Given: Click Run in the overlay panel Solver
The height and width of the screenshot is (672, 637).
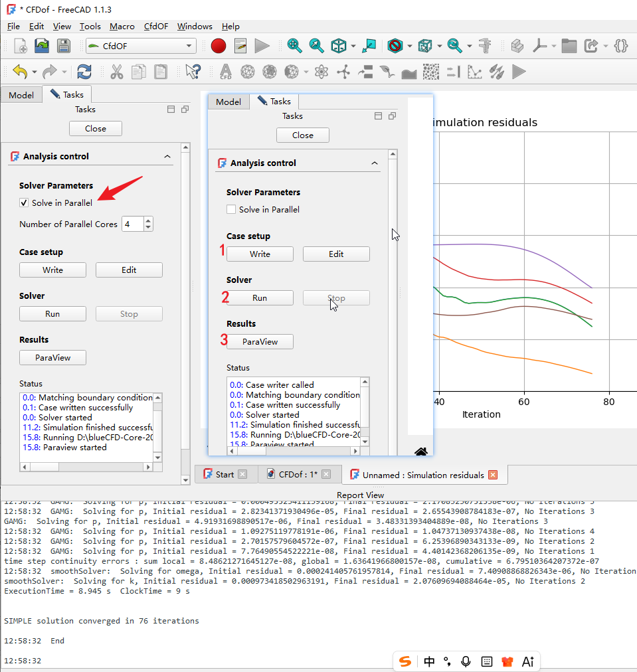Looking at the screenshot, I should (260, 298).
